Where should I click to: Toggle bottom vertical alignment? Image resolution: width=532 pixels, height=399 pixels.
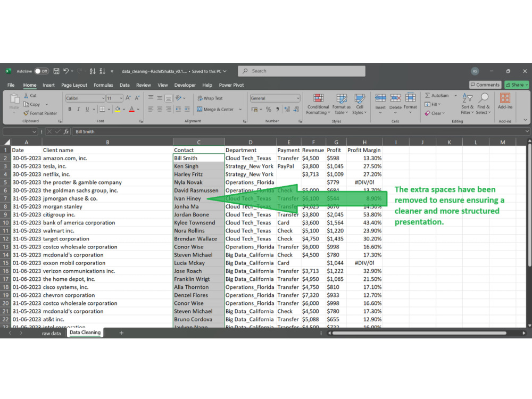click(x=168, y=98)
